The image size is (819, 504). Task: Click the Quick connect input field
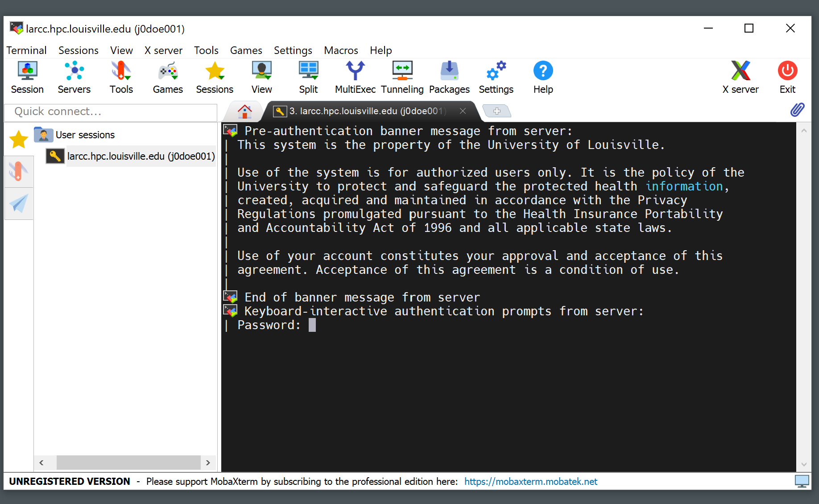point(111,112)
